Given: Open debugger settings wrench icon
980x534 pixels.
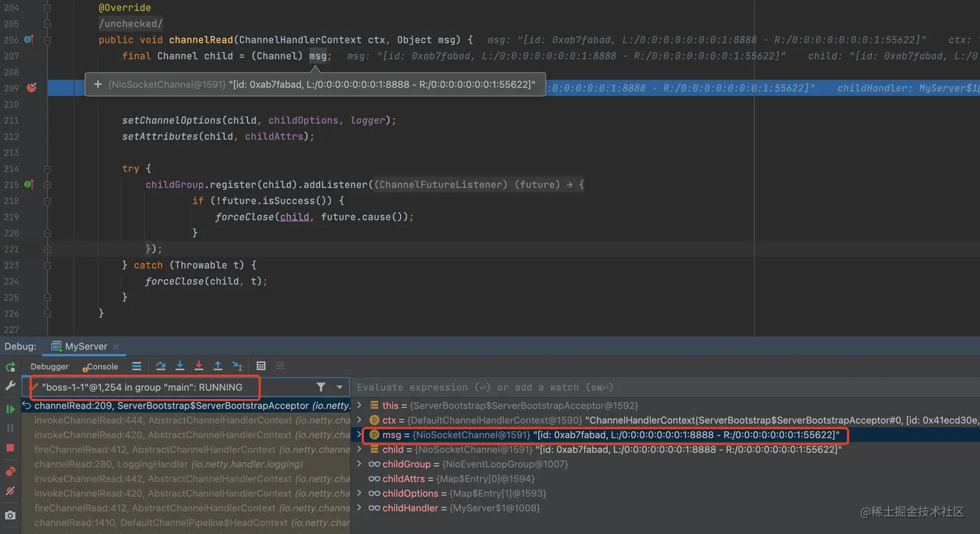Looking at the screenshot, I should click(10, 386).
